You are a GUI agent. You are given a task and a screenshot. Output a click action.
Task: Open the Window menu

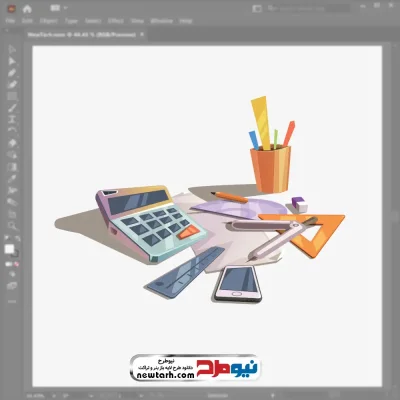162,21
